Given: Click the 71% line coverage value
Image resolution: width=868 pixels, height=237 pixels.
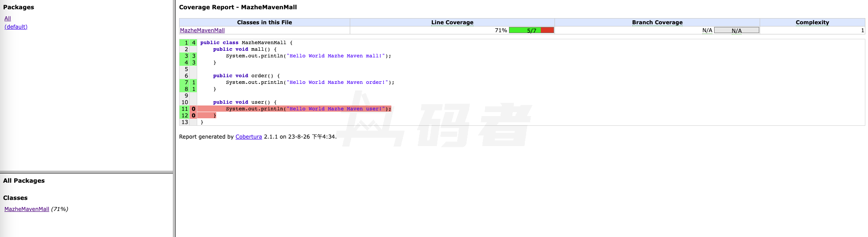Looking at the screenshot, I should [501, 30].
